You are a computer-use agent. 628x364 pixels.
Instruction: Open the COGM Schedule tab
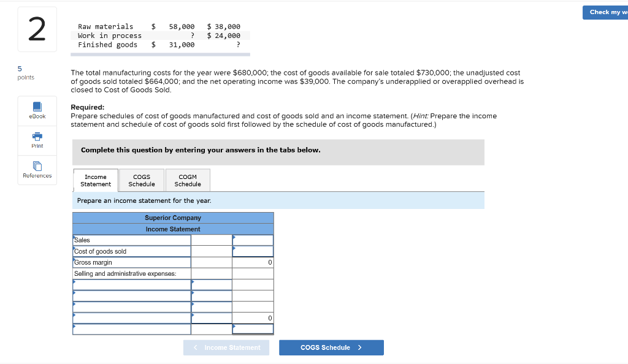[188, 180]
